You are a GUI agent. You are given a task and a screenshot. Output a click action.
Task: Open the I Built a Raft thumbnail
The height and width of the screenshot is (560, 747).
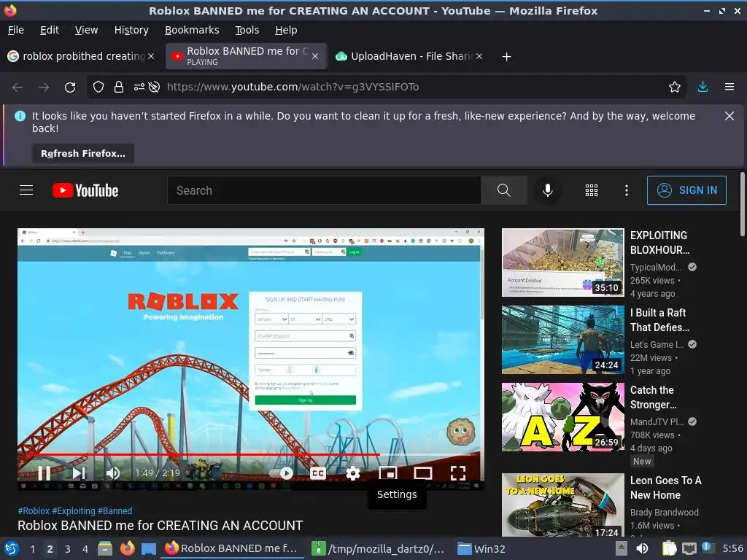[562, 340]
